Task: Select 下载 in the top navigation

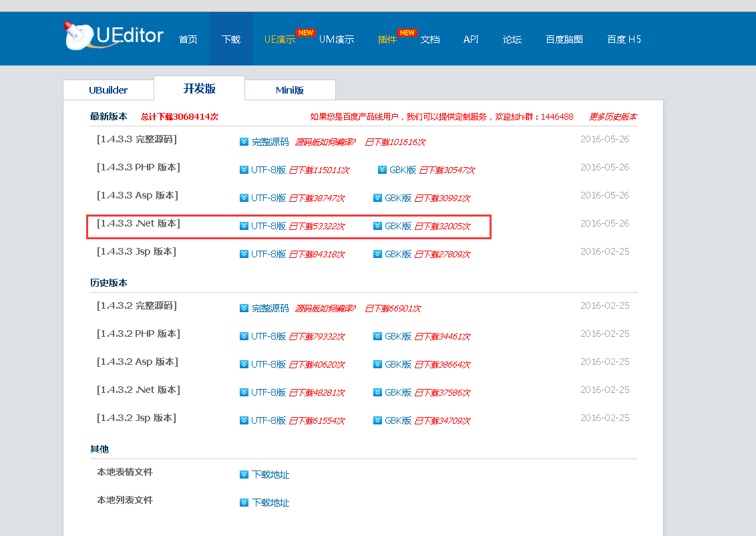Action: tap(231, 39)
